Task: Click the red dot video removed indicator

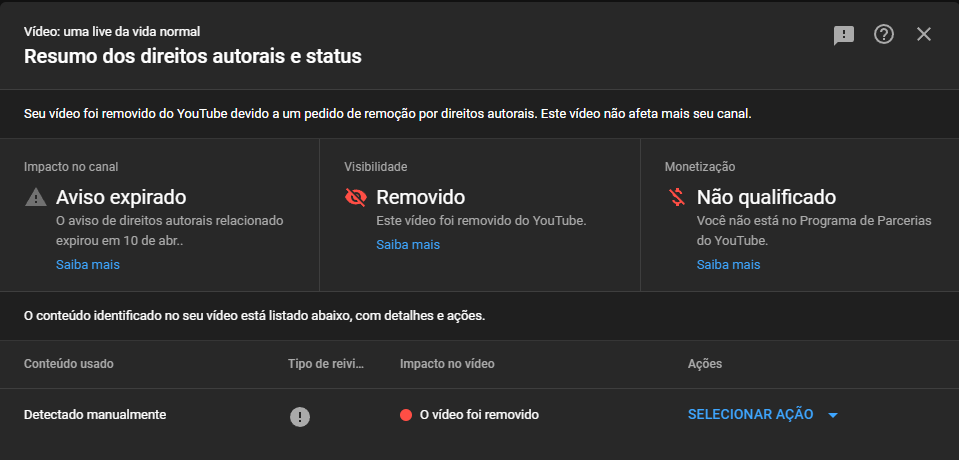Action: (405, 415)
